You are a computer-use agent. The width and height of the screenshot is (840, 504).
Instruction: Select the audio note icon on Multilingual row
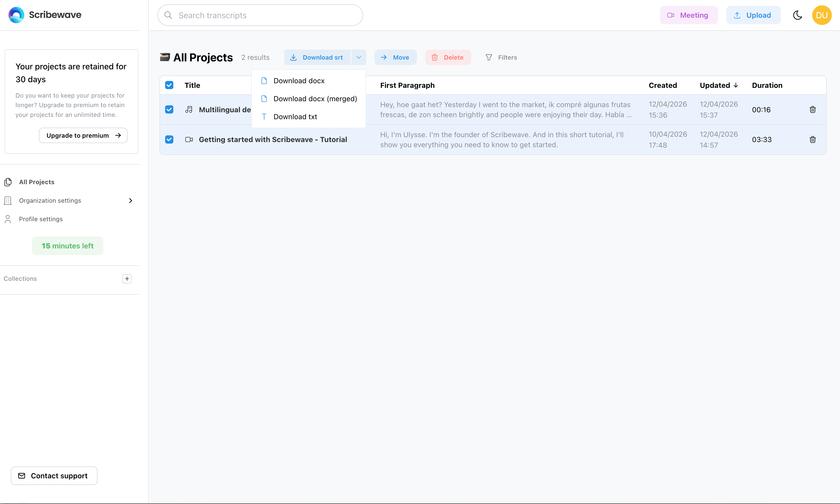click(189, 109)
